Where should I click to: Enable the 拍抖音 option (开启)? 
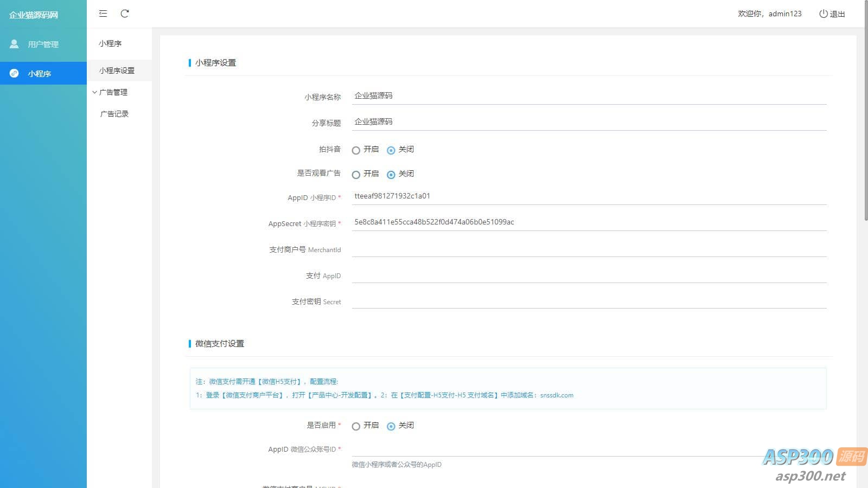[x=356, y=150]
